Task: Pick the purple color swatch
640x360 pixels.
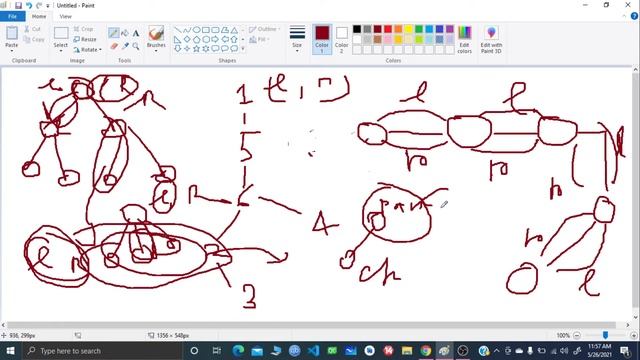Action: coord(450,29)
